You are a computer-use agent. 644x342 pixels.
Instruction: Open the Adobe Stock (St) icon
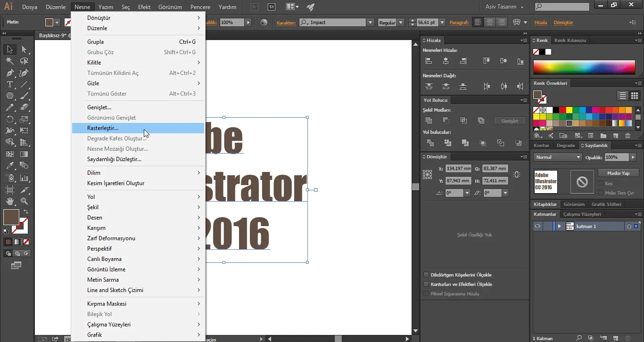pos(271,7)
